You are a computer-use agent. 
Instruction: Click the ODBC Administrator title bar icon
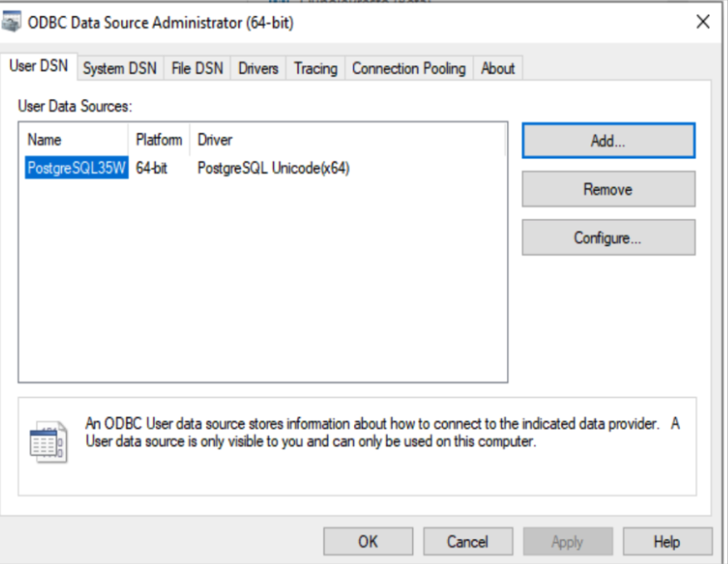(x=13, y=23)
